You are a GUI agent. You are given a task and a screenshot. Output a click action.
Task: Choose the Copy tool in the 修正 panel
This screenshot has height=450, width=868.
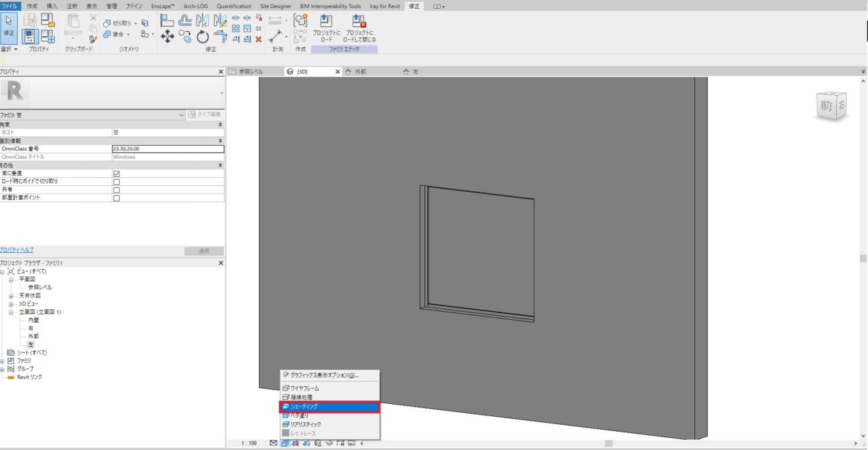pyautogui.click(x=184, y=37)
